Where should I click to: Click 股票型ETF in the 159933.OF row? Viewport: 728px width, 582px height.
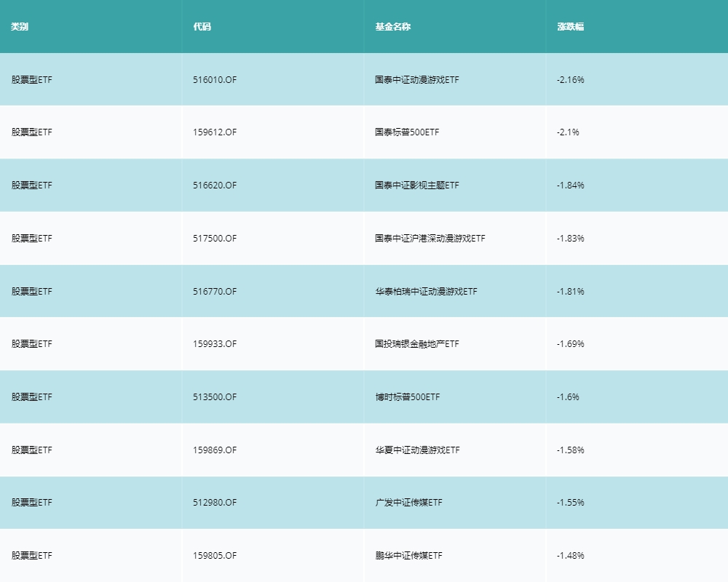(x=31, y=344)
